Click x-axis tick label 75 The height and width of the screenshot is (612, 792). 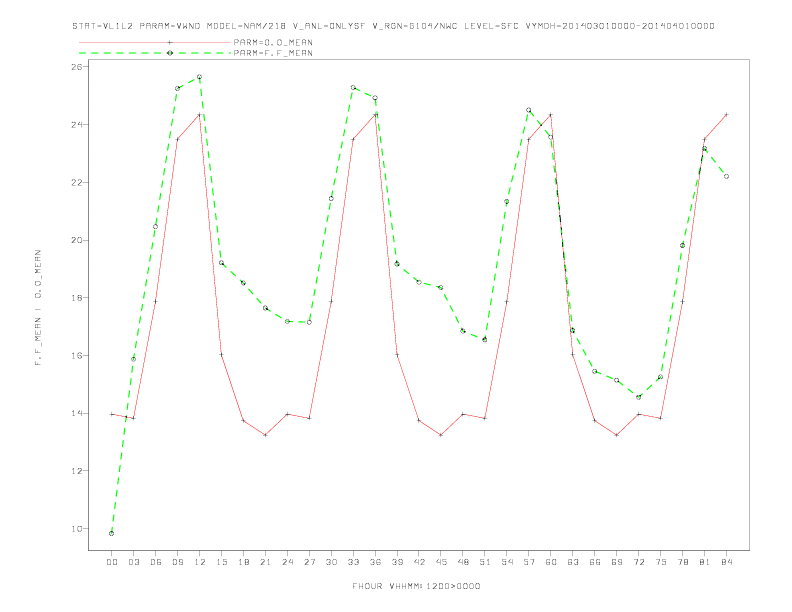point(661,562)
